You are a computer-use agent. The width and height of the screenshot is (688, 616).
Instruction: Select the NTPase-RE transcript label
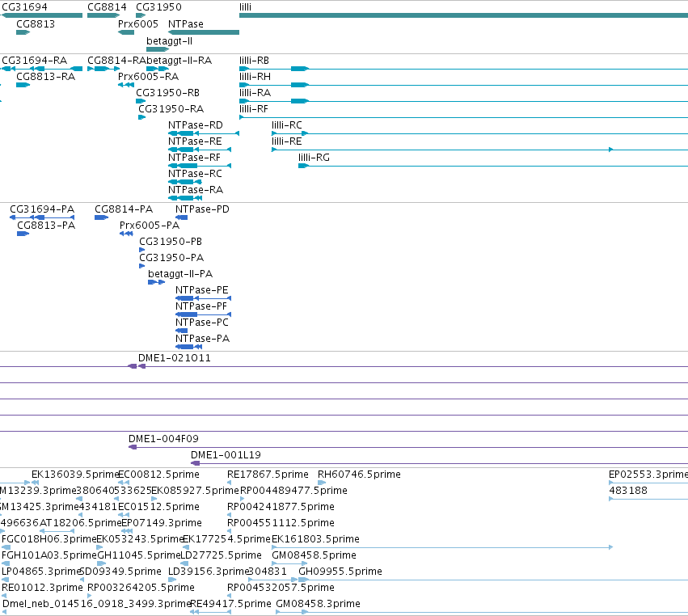pyautogui.click(x=195, y=141)
